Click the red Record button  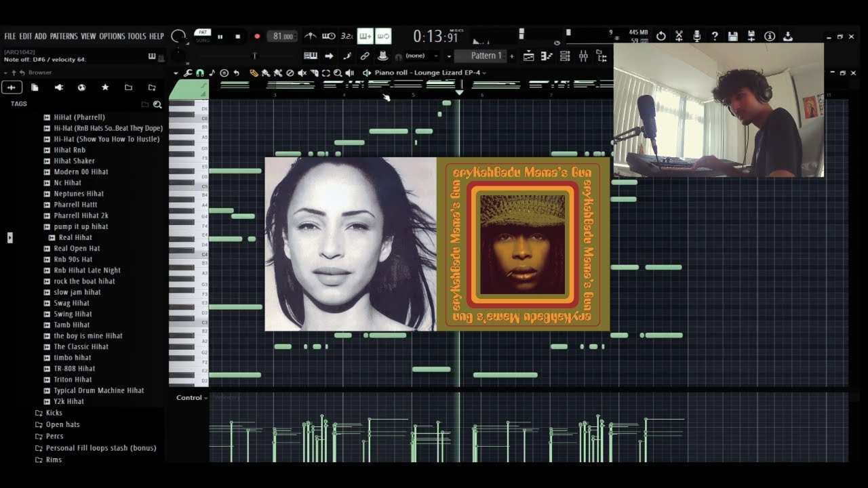[256, 37]
